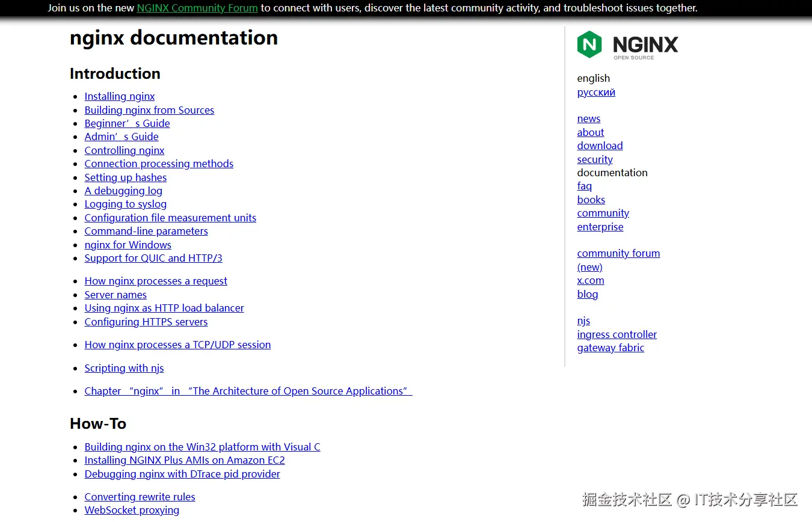This screenshot has height=522, width=812.
Task: Open the faq sidebar link
Action: pos(585,186)
